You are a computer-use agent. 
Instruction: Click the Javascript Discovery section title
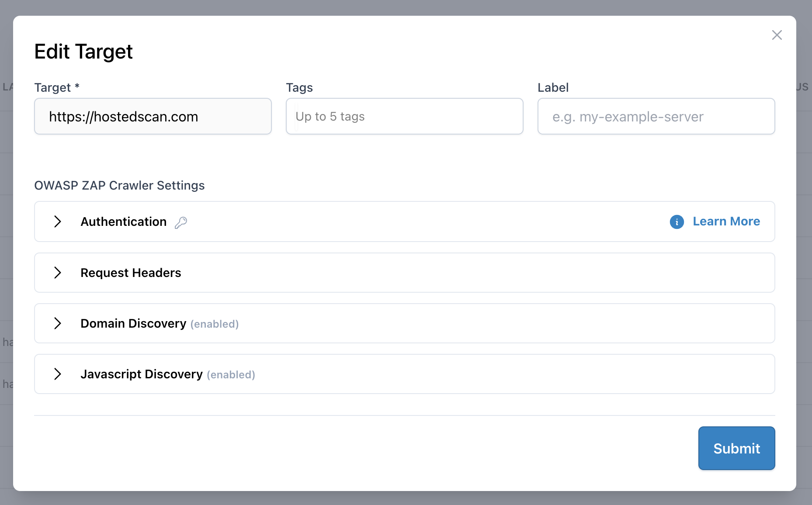tap(142, 374)
